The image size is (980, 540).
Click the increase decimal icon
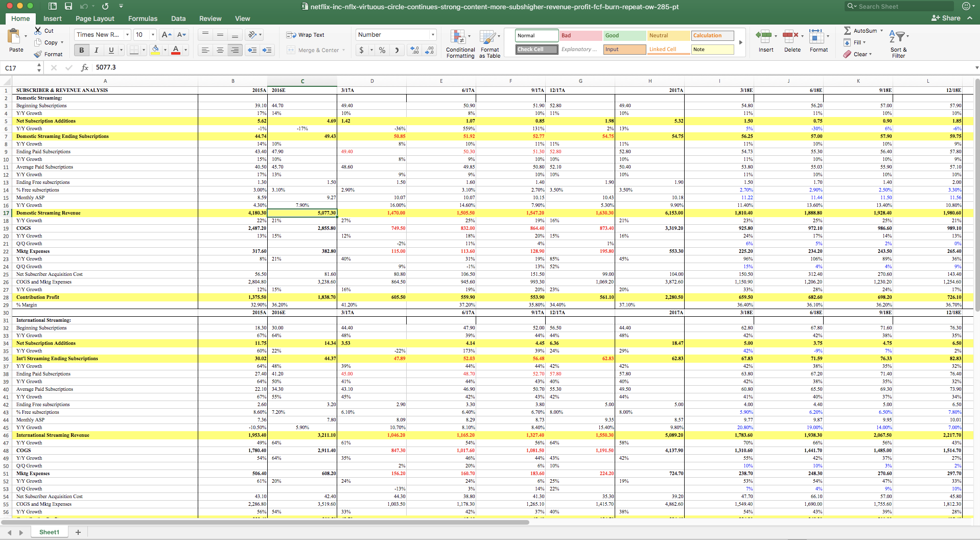pyautogui.click(x=415, y=50)
